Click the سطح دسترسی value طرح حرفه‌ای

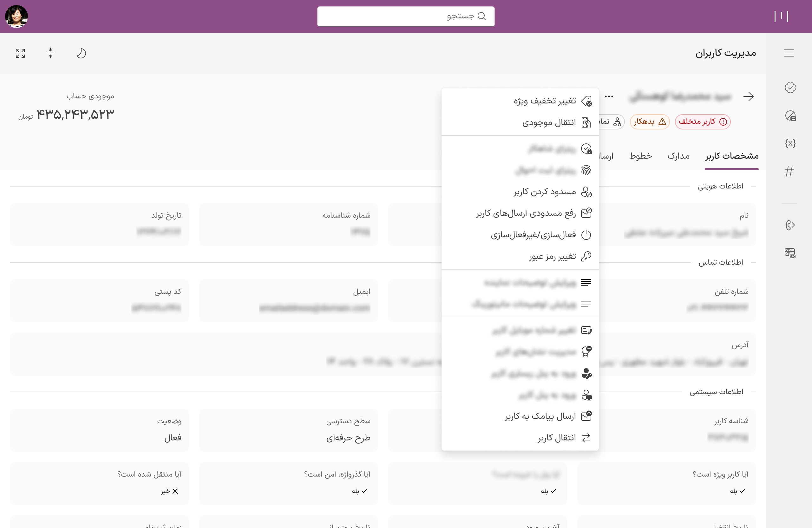point(348,438)
